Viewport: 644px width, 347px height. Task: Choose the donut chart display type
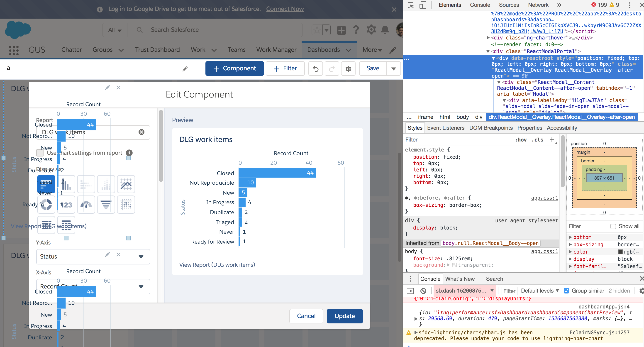pos(46,205)
